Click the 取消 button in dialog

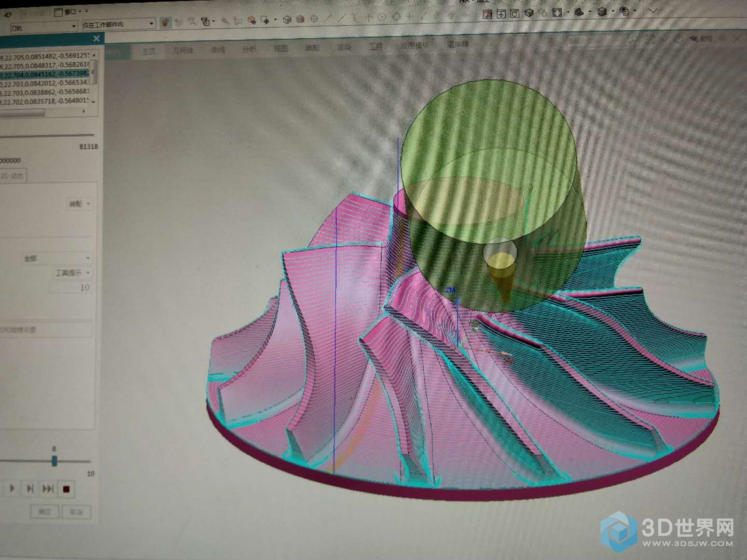tap(76, 512)
